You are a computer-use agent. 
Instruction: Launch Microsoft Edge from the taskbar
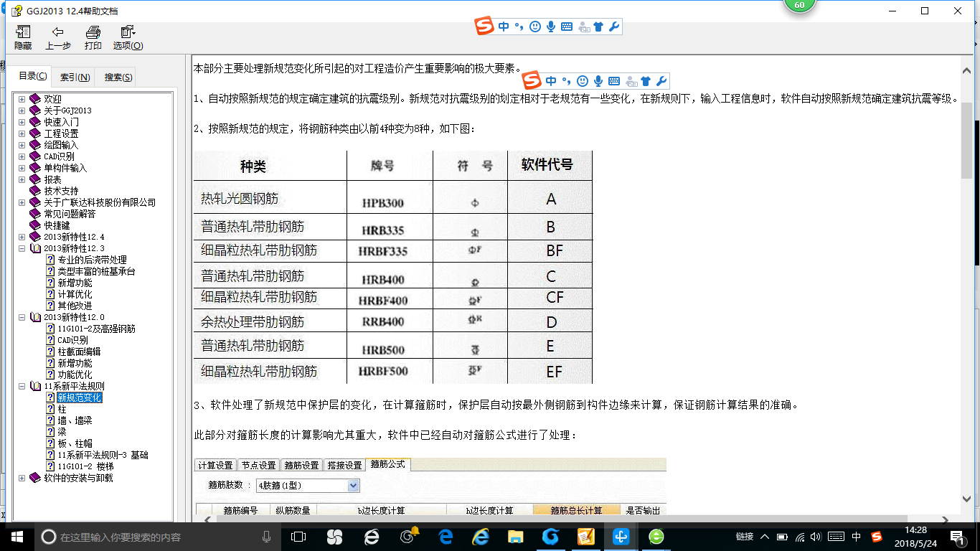tap(445, 536)
